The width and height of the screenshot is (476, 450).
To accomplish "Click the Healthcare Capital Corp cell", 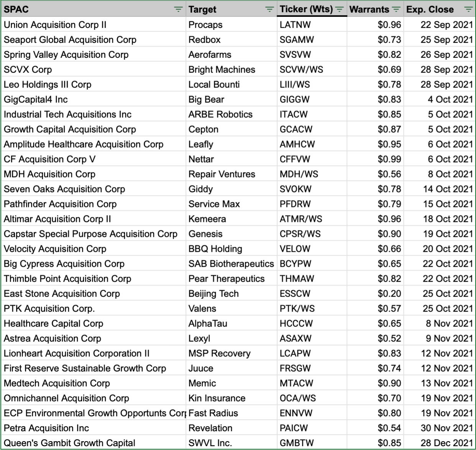I will click(x=94, y=324).
